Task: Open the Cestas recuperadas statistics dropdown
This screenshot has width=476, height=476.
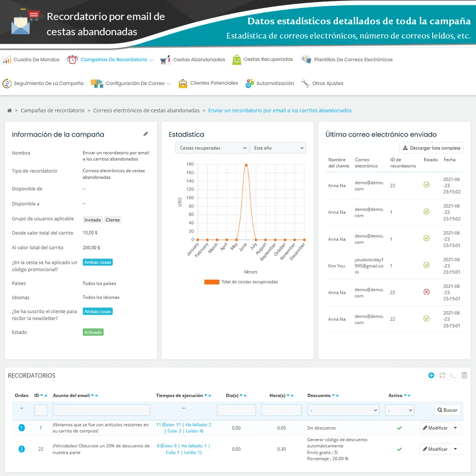Action: 211,148
